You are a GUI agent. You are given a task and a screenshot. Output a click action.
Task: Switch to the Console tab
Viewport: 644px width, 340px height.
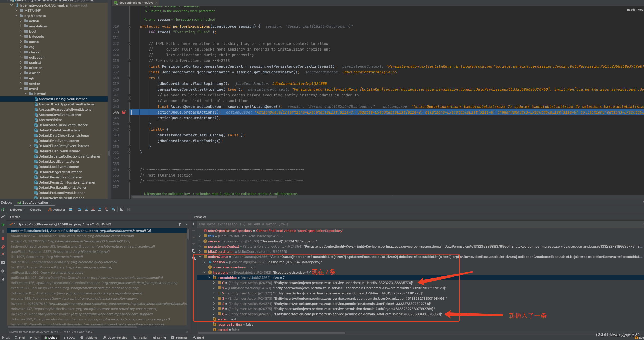(36, 210)
